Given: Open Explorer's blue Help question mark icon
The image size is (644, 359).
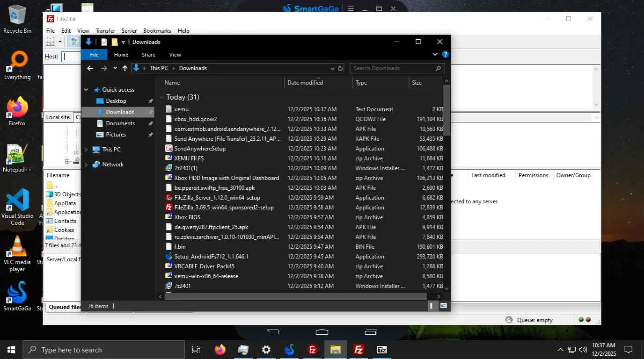Looking at the screenshot, I should [446, 54].
